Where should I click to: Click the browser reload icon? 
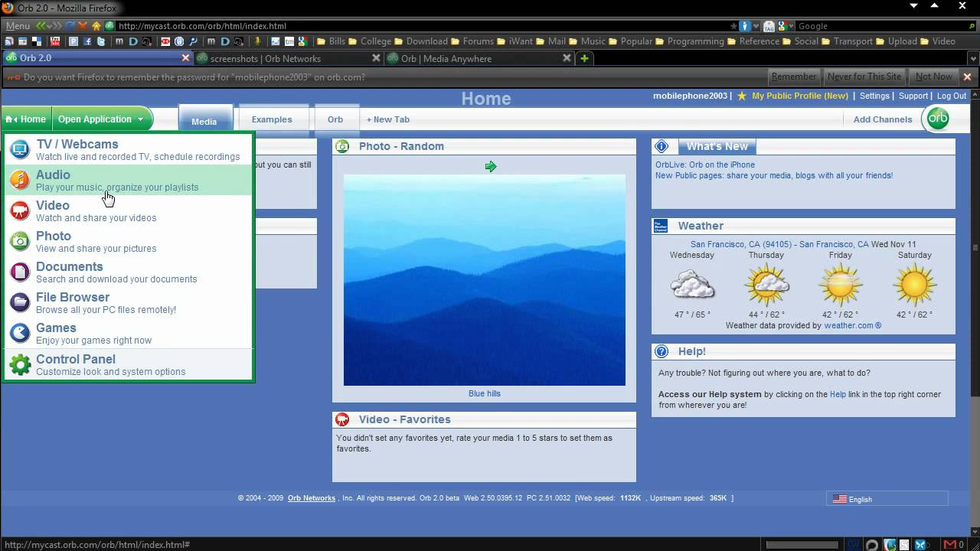[70, 26]
